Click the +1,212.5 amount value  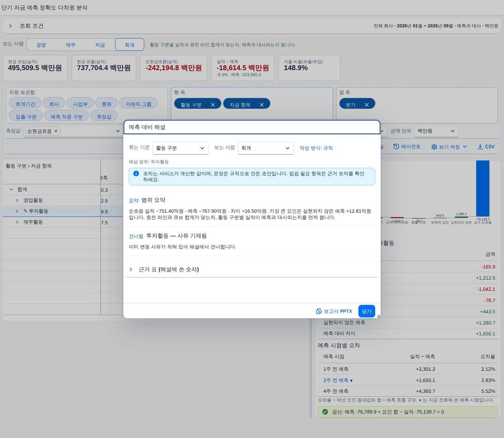485,278
